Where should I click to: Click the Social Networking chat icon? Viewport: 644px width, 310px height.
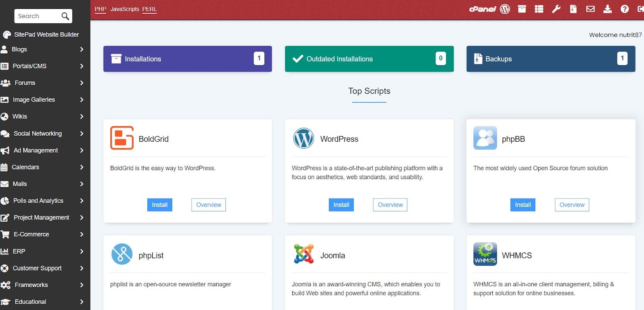click(5, 134)
